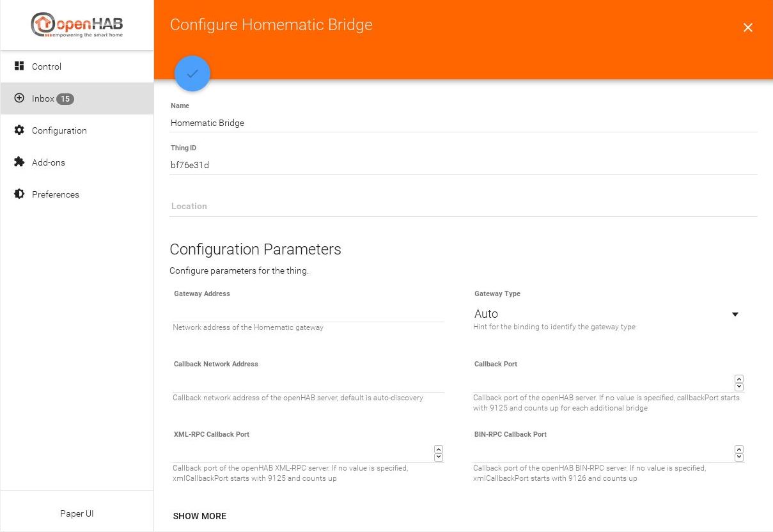Screen dimensions: 773x532
Task: Click the openHAB logo
Action: pyautogui.click(x=77, y=25)
